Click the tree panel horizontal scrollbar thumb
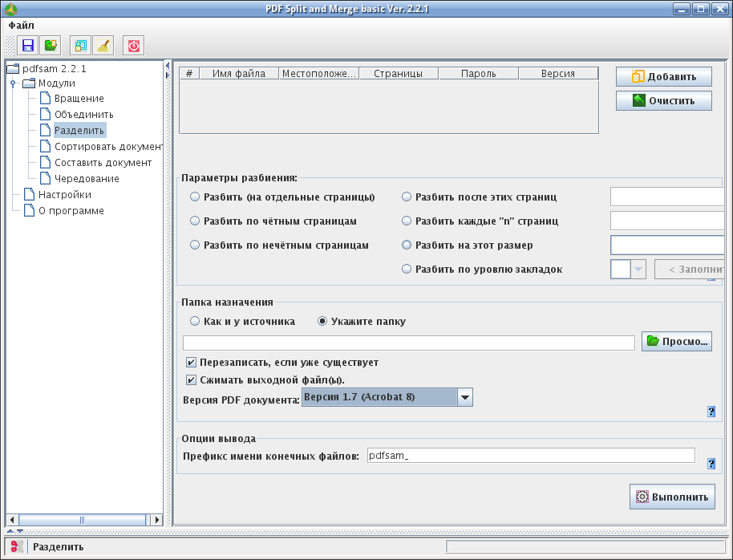This screenshot has height=560, width=733. [x=83, y=520]
